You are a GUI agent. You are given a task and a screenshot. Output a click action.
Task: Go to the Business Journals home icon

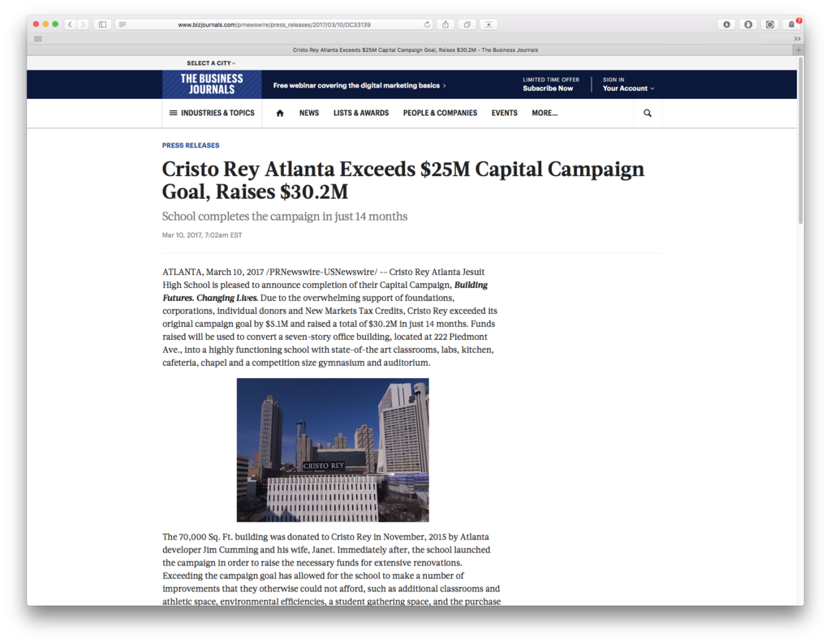[280, 113]
